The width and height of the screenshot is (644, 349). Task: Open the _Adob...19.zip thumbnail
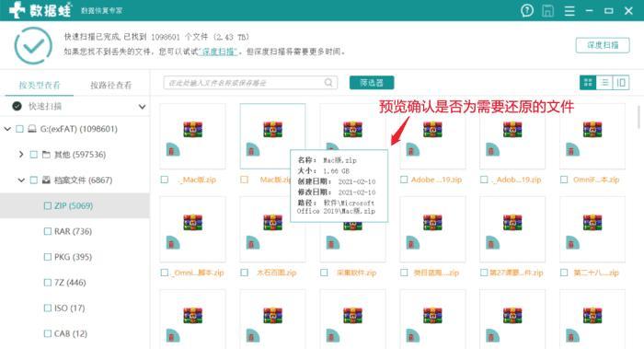click(x=512, y=136)
